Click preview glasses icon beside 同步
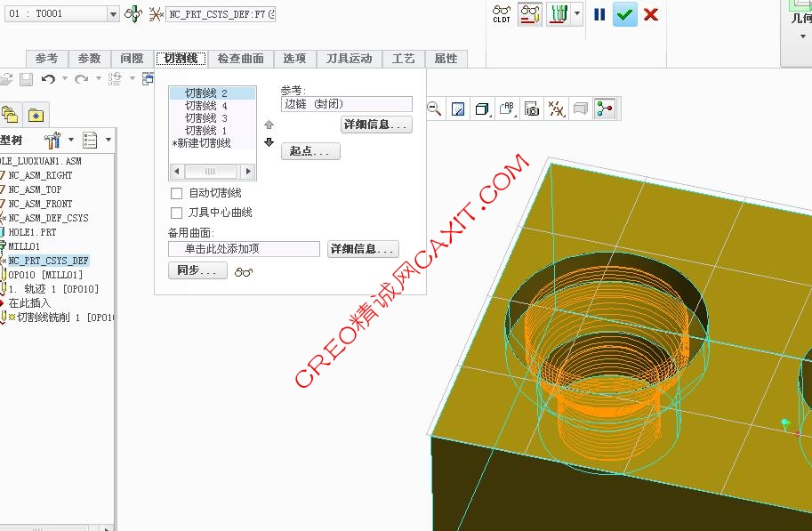 244,272
